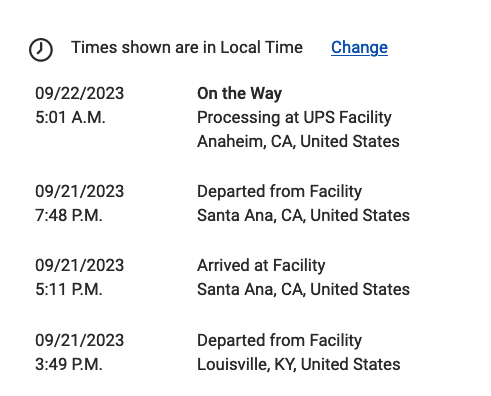Click 'Louisville, KY, United States' location
This screenshot has width=491, height=396.
[x=299, y=364]
